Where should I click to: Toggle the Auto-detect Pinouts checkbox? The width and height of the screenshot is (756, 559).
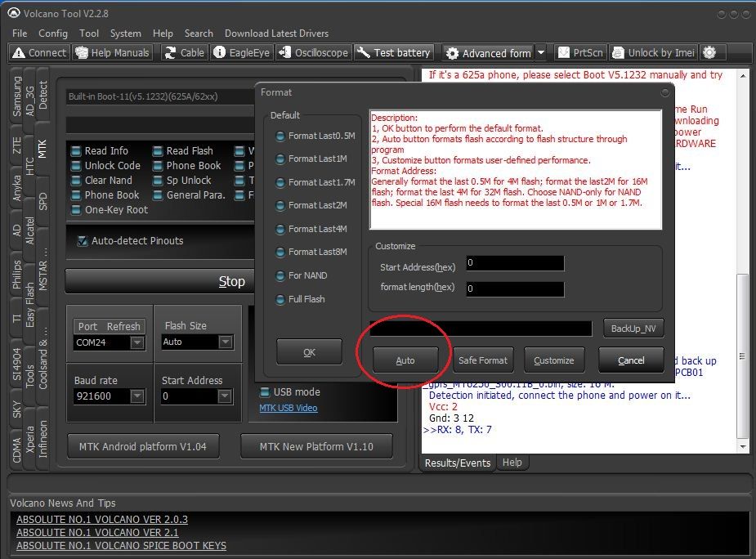click(83, 241)
